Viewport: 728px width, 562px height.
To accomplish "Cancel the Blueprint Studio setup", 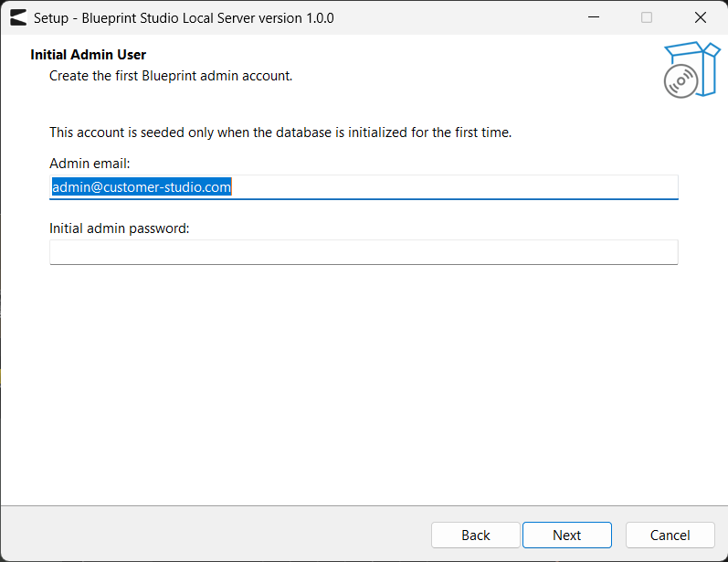I will tap(670, 535).
